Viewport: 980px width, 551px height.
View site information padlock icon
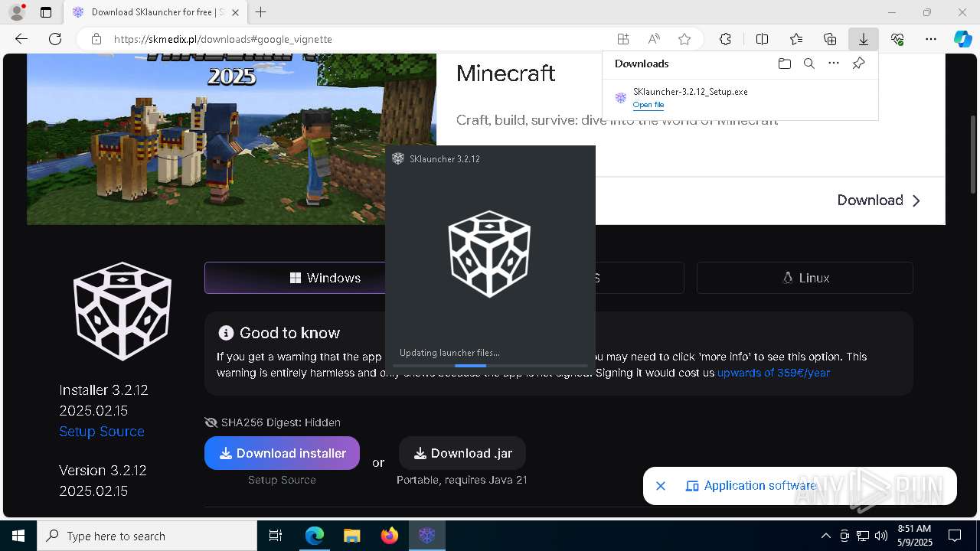(96, 39)
